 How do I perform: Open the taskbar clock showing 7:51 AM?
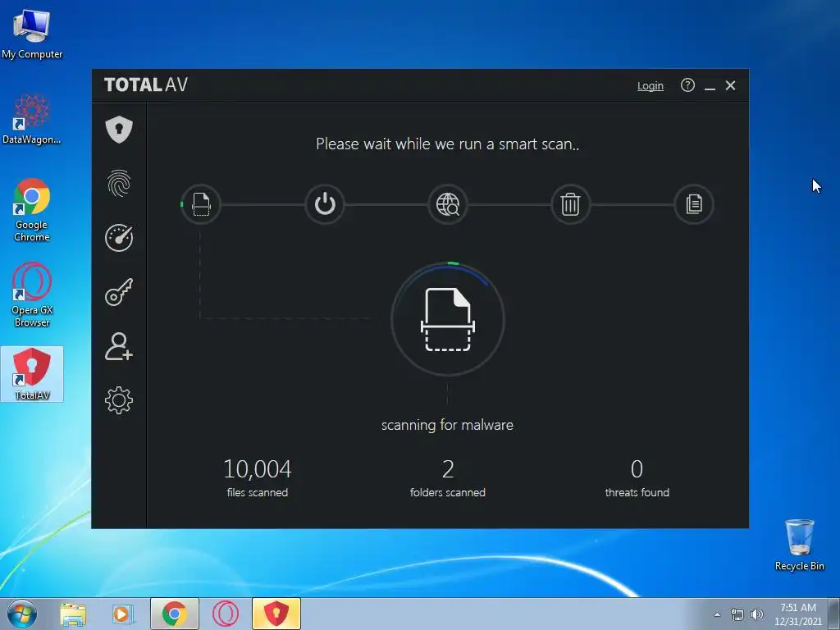(x=797, y=614)
